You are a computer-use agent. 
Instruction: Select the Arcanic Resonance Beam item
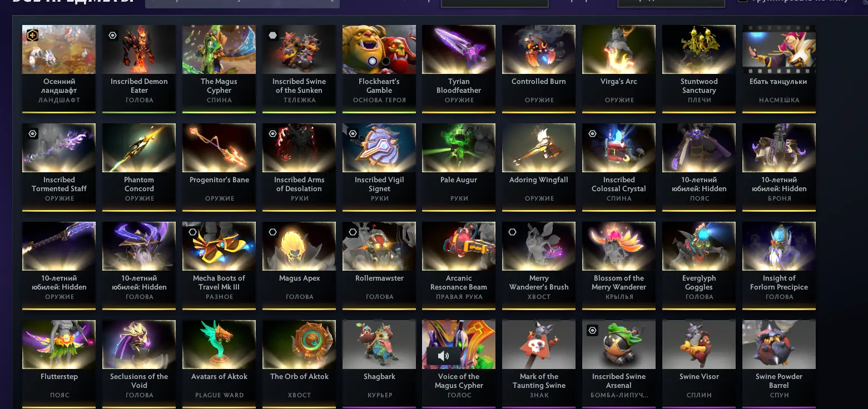459,266
